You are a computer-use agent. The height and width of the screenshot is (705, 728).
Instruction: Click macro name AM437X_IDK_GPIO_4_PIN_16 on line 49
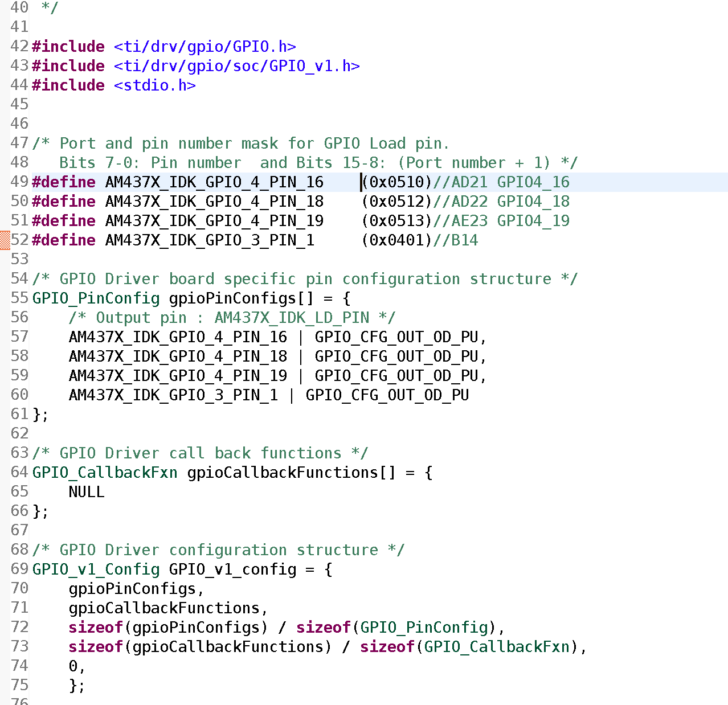coord(214,182)
